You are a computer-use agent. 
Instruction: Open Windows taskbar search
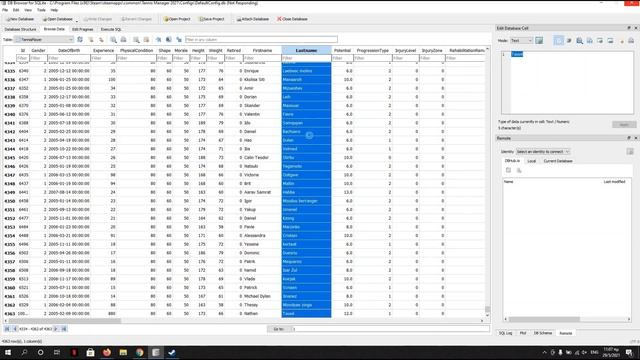click(x=24, y=352)
